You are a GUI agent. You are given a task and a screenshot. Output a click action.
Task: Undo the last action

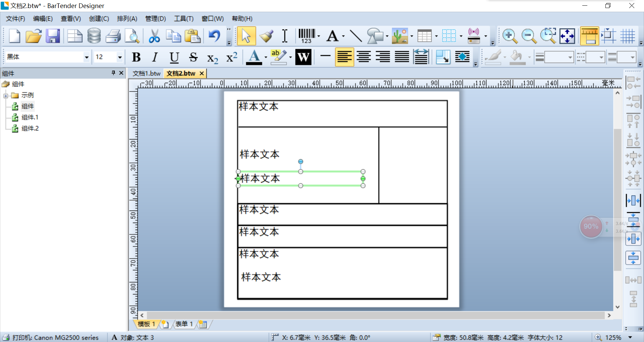pyautogui.click(x=214, y=36)
